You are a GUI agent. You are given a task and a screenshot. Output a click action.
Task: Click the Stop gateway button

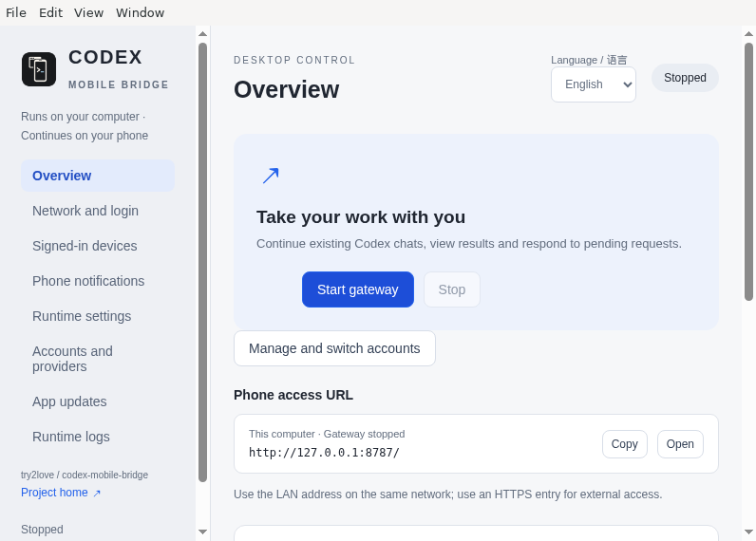click(452, 289)
